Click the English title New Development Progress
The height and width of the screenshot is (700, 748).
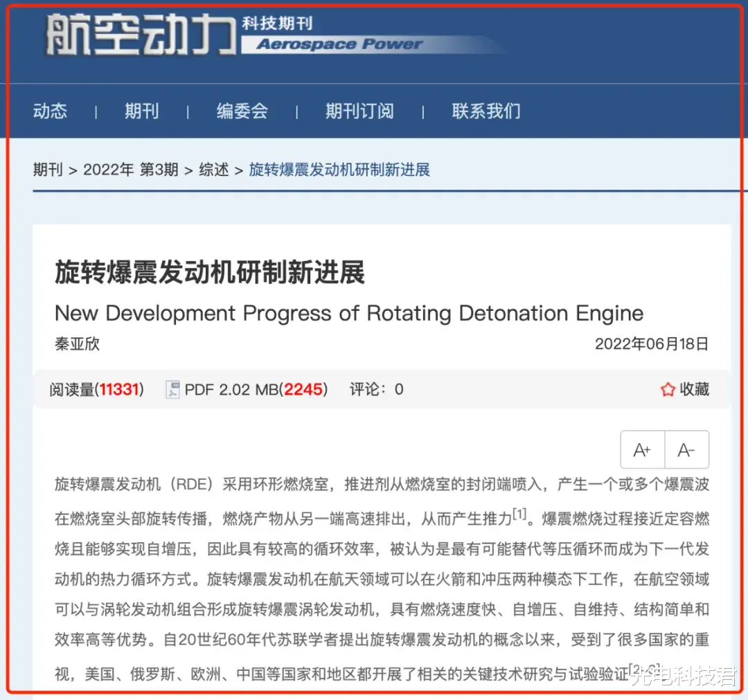[348, 313]
